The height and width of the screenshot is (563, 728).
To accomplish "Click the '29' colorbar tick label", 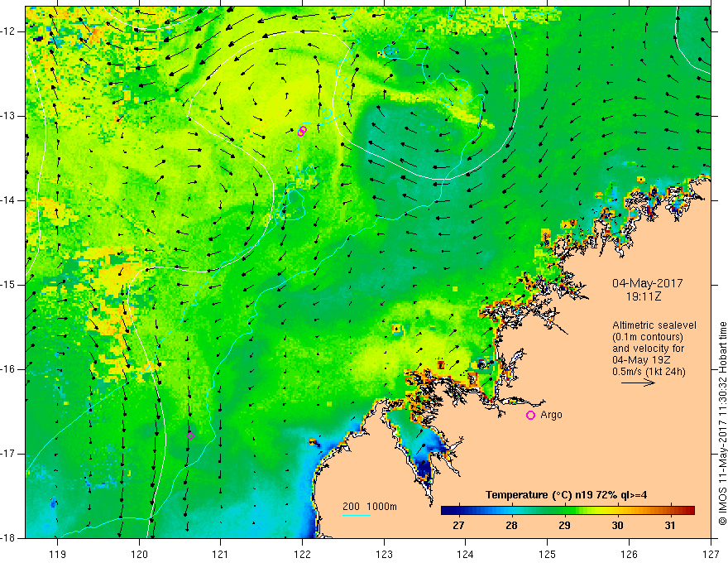I will 564,526.
